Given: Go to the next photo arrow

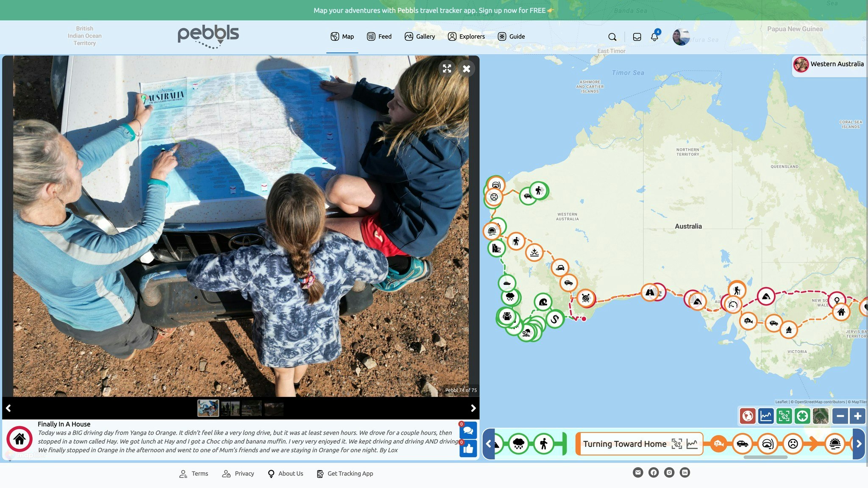Looking at the screenshot, I should pyautogui.click(x=473, y=408).
